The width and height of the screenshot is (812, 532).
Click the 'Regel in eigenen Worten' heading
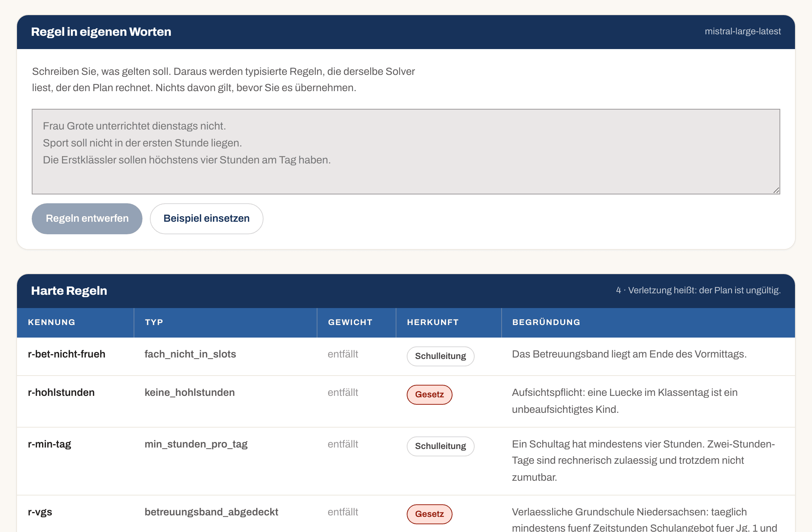(101, 32)
